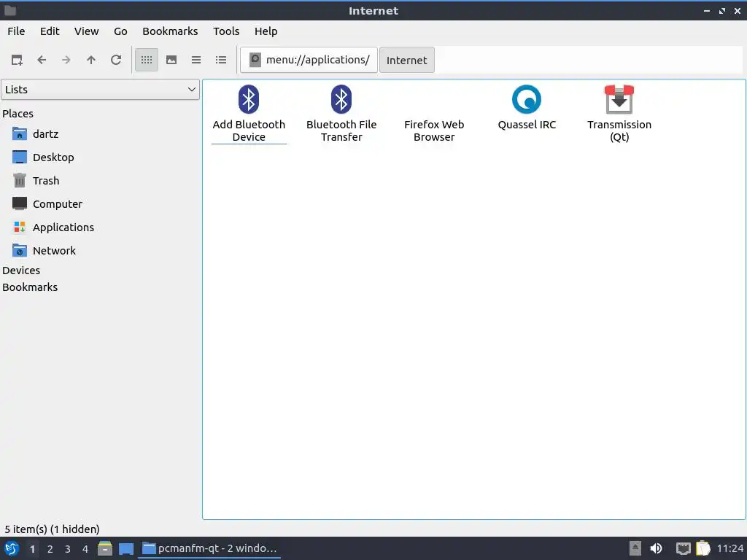
Task: Open the Help menu
Action: [266, 31]
